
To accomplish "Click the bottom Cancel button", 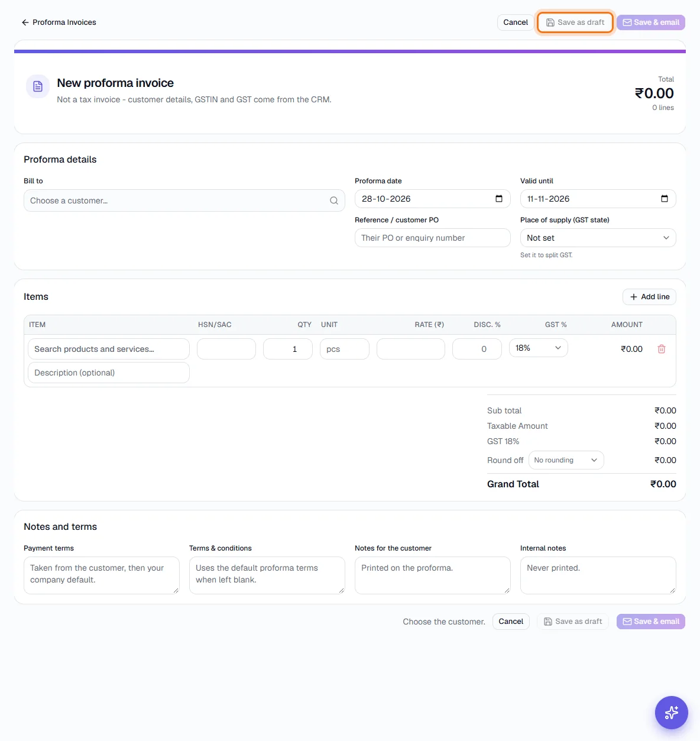I will (x=511, y=622).
